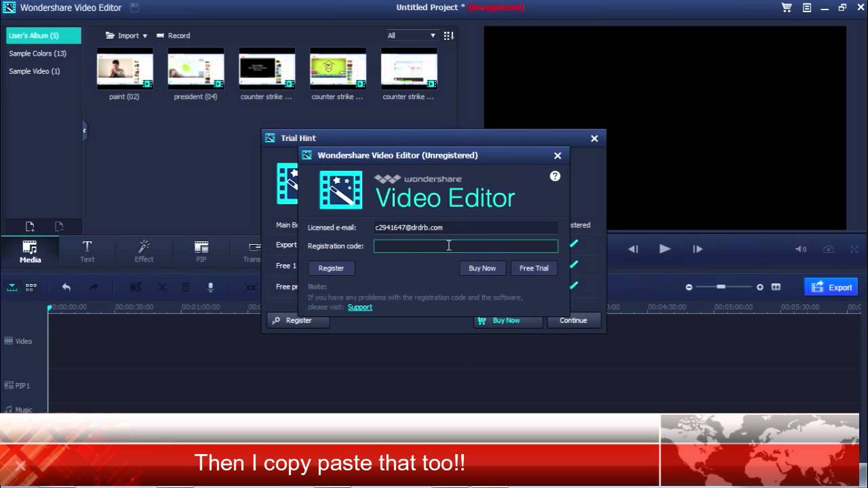Play the preview video

click(x=665, y=249)
